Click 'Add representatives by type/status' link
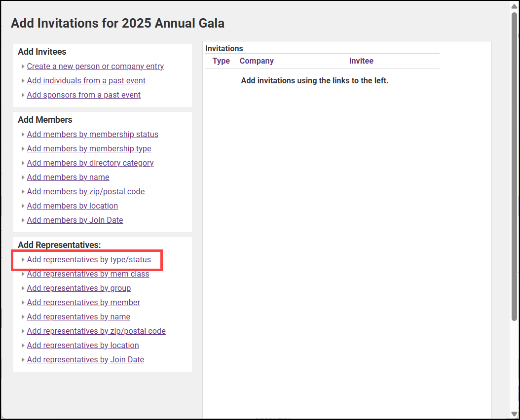The height and width of the screenshot is (420, 520). click(89, 259)
